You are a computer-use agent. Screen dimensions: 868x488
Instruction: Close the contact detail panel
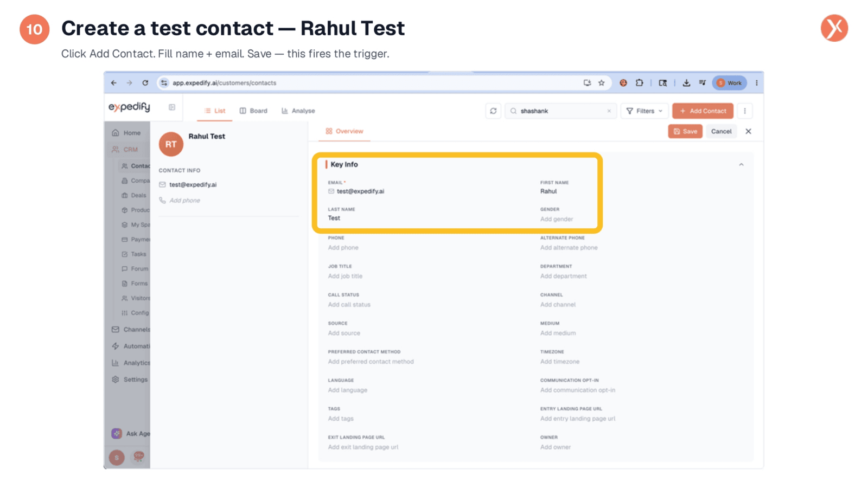point(748,131)
